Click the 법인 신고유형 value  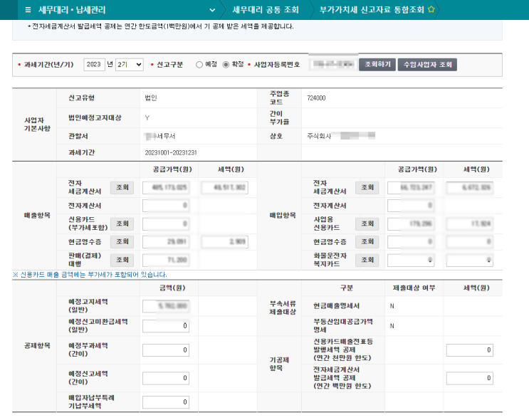click(151, 98)
